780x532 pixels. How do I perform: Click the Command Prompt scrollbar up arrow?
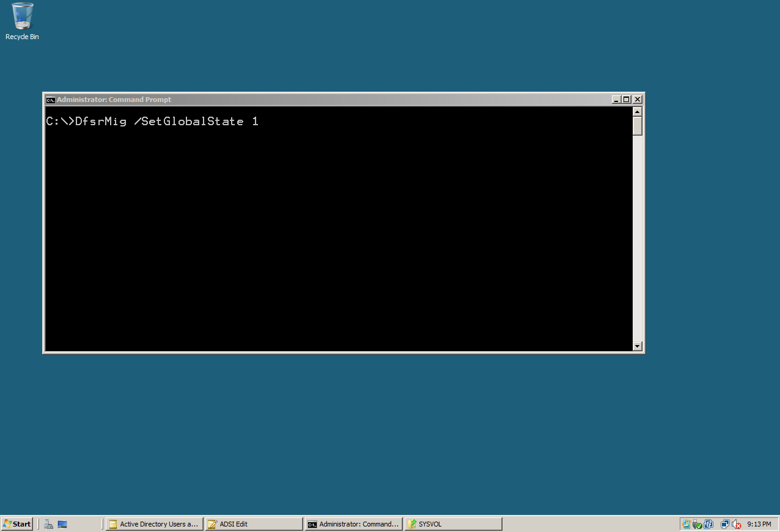(638, 112)
